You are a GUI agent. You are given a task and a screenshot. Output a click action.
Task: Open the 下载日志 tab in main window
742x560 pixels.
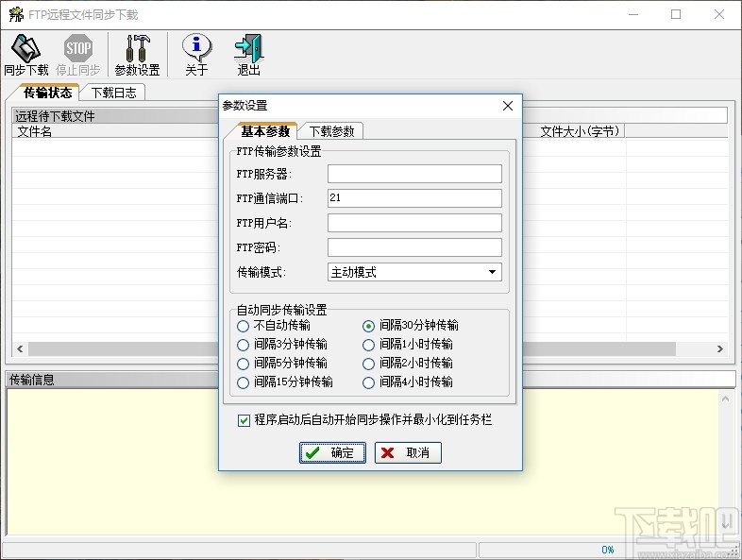113,93
